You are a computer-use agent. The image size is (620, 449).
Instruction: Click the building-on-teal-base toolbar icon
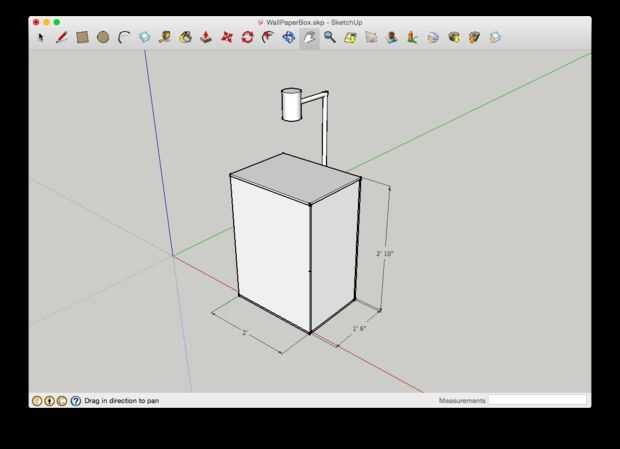click(x=392, y=38)
